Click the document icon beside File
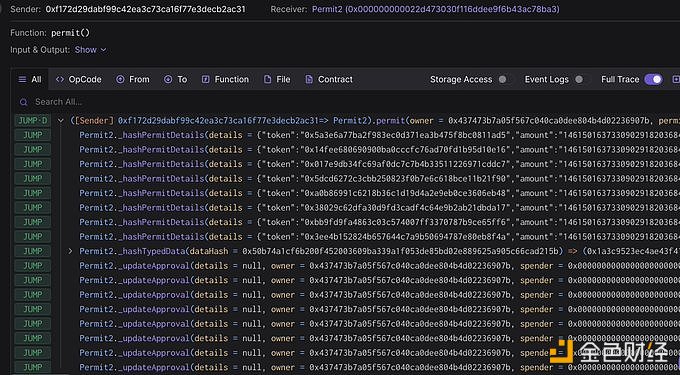This screenshot has width=680, height=375. pos(268,79)
